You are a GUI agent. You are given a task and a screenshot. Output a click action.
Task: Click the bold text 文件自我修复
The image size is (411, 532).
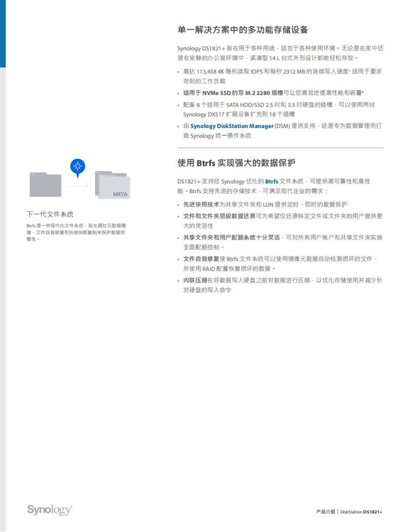click(201, 259)
